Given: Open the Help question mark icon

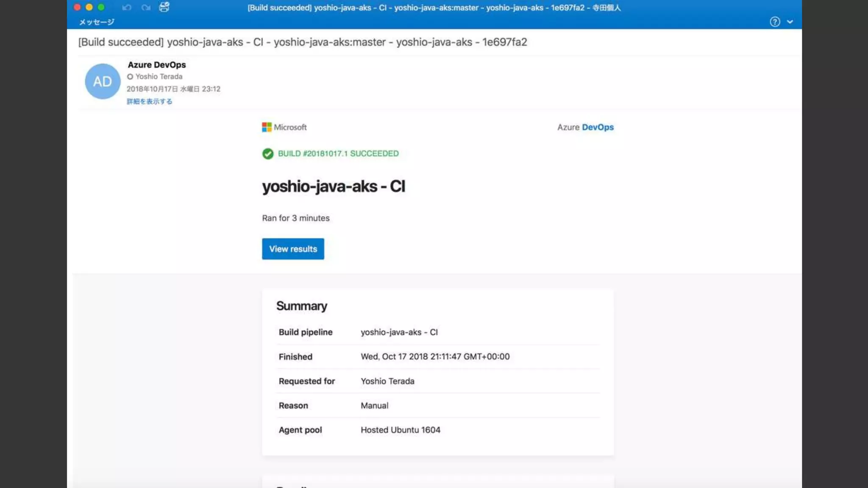Looking at the screenshot, I should 775,22.
